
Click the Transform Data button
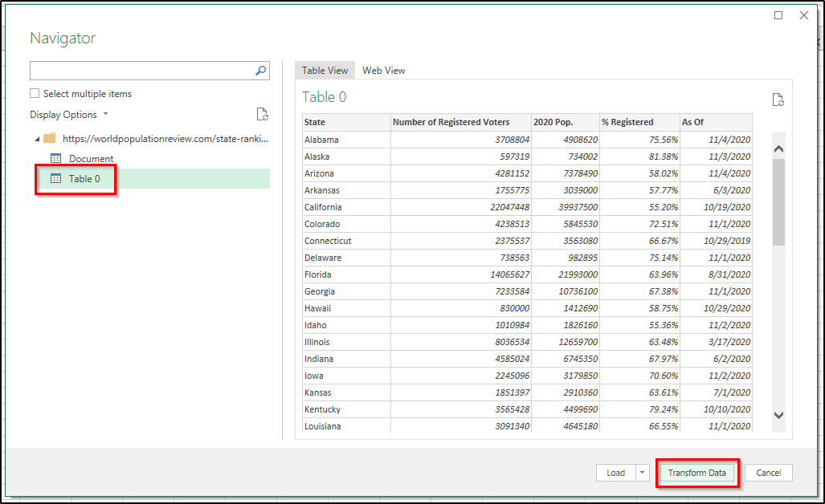click(x=696, y=473)
